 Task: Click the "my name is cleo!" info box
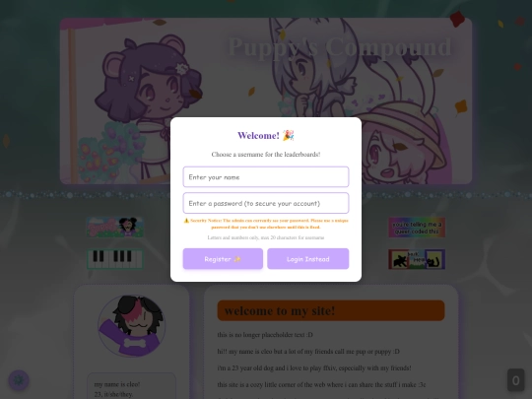(x=132, y=386)
